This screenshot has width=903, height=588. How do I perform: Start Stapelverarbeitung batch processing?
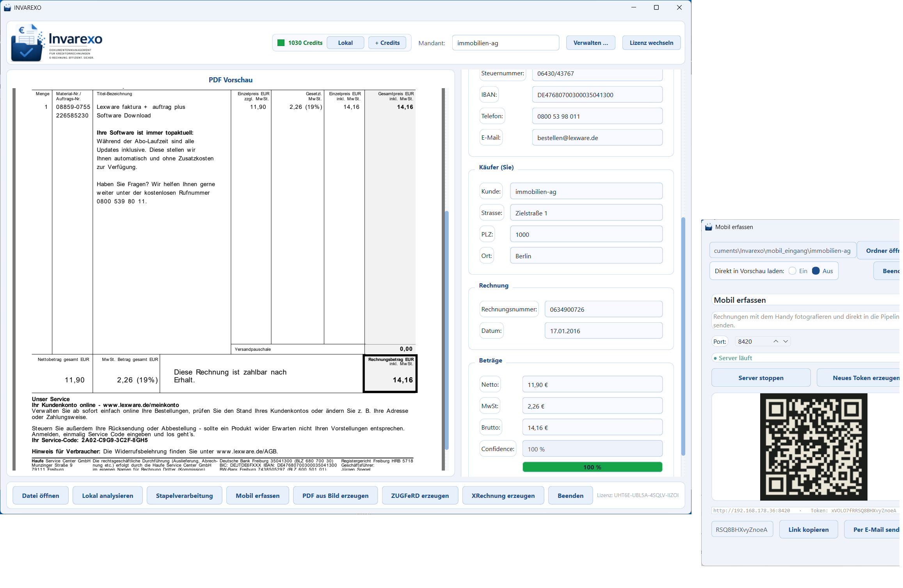(184, 496)
